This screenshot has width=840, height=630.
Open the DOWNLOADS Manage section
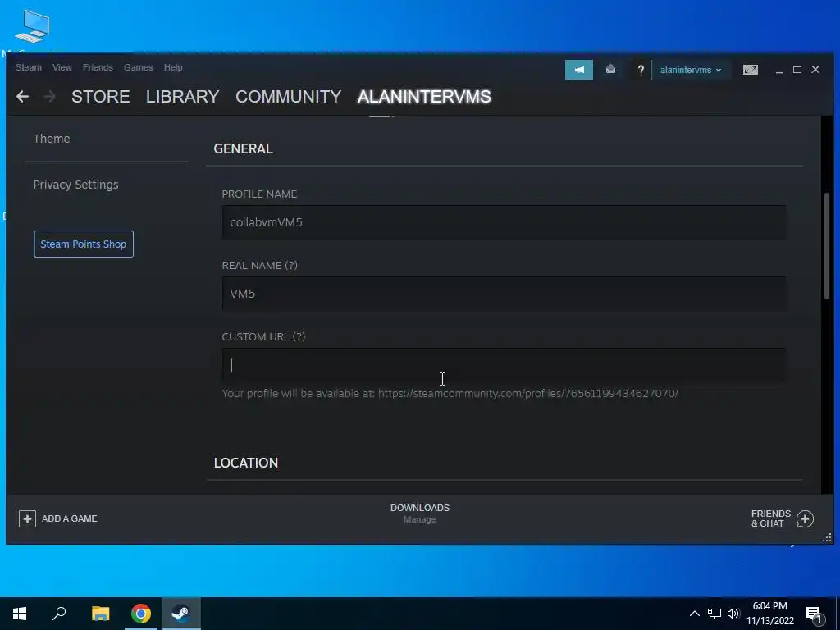(x=420, y=514)
